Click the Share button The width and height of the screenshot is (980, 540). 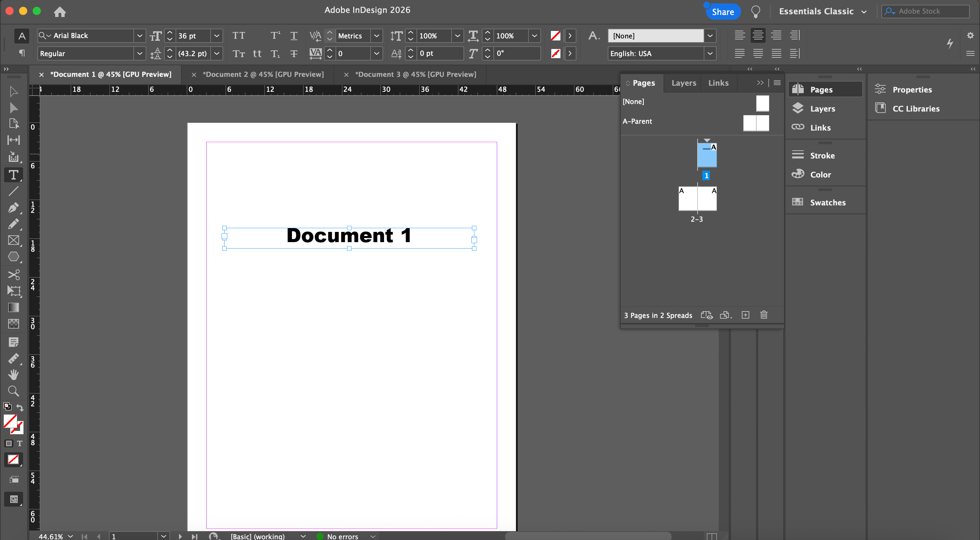tap(723, 12)
